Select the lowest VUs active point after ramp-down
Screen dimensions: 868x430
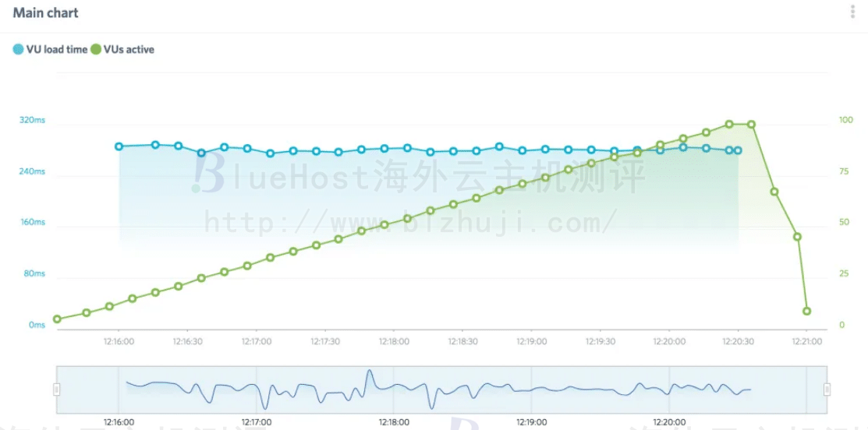click(806, 311)
